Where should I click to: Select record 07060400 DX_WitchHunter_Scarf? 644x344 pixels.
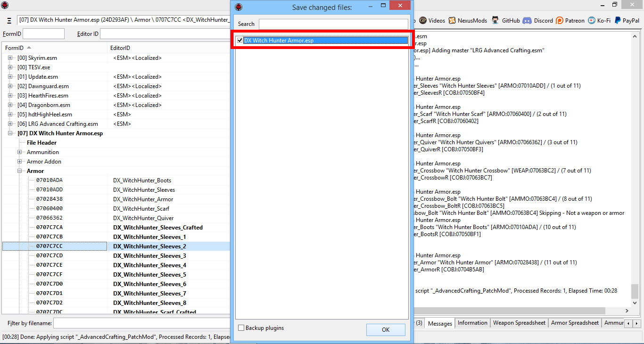116,209
